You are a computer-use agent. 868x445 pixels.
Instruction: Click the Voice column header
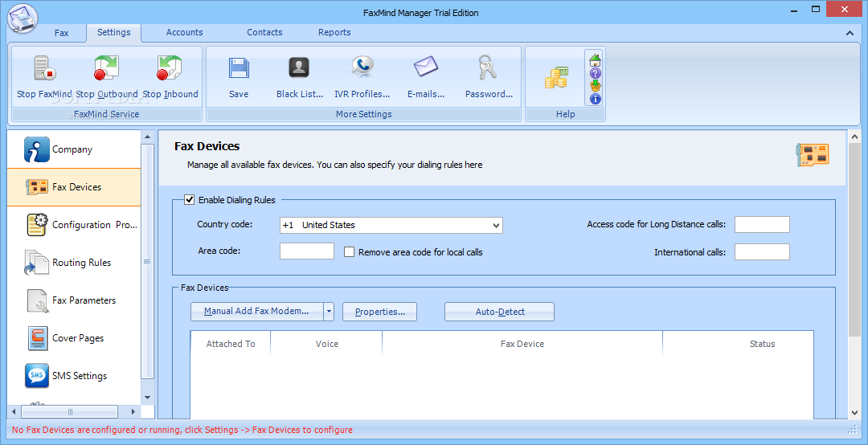pyautogui.click(x=326, y=344)
